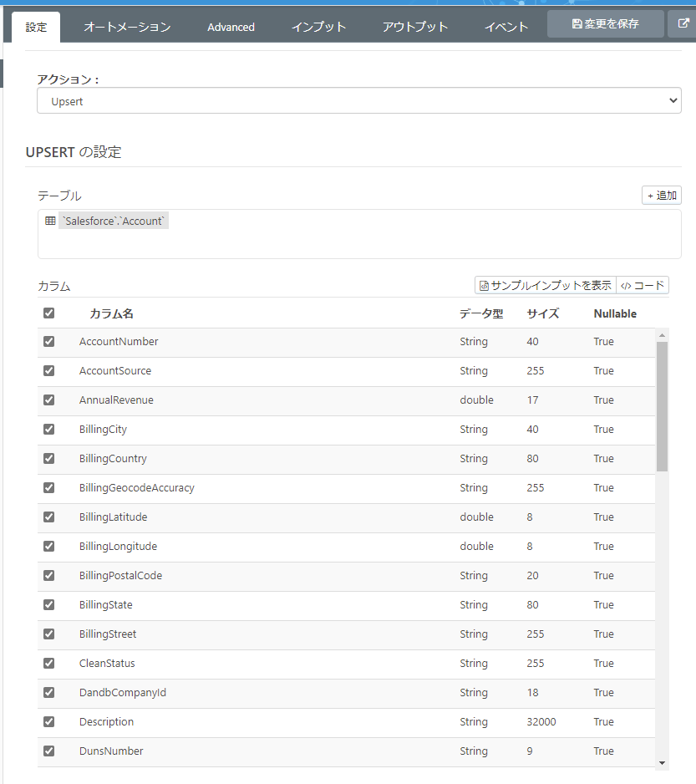Screen dimensions: 696x784
Task: Switch to the オートメーション tab
Action: [127, 27]
